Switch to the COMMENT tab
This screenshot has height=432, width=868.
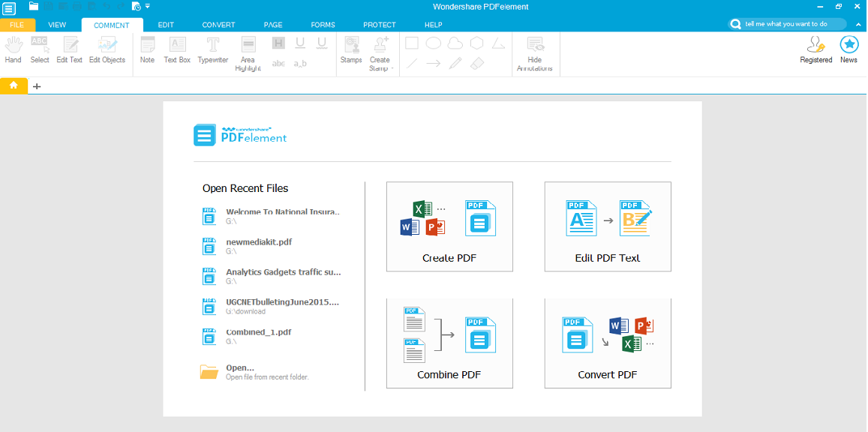[x=112, y=25]
